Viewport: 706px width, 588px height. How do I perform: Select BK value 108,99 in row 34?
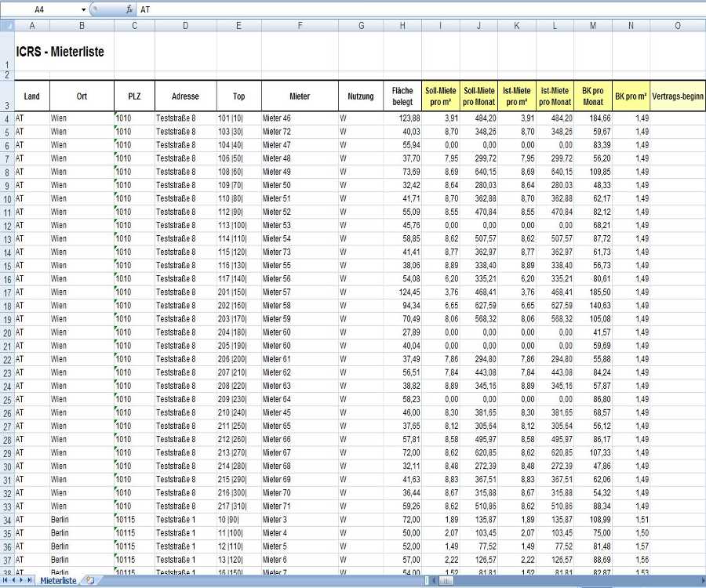point(593,520)
